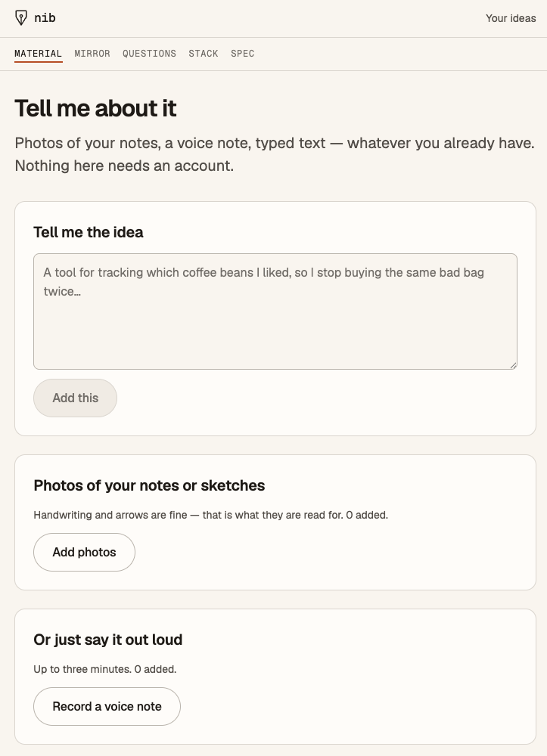The width and height of the screenshot is (547, 756).
Task: Click the nib brand name text
Action: coord(45,18)
